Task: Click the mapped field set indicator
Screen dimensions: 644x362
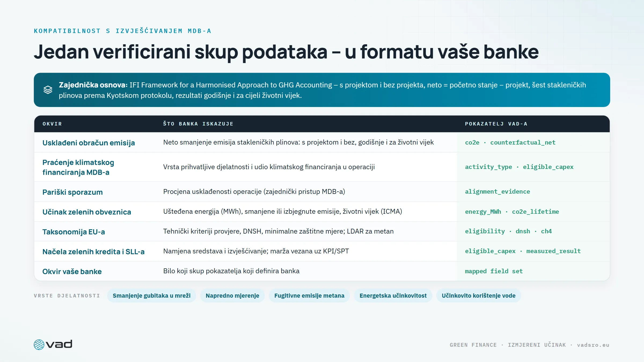Action: point(494,271)
